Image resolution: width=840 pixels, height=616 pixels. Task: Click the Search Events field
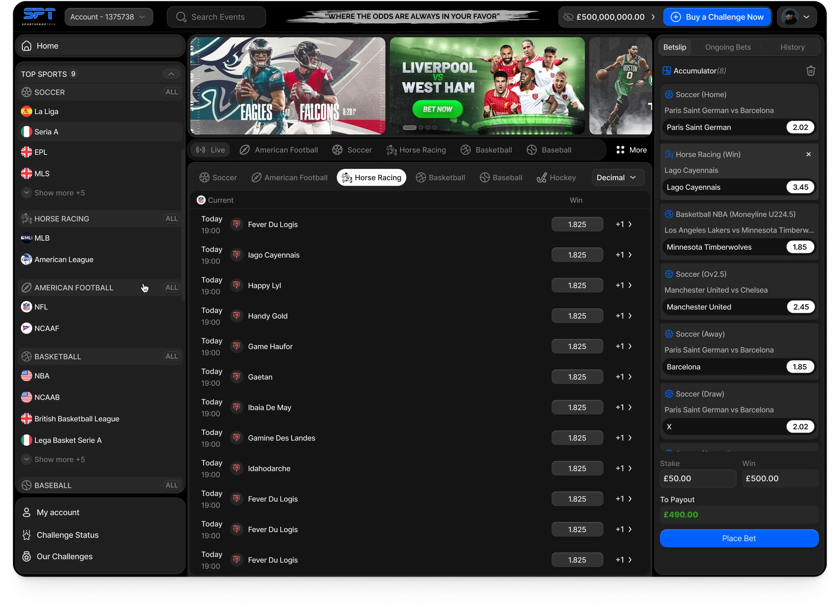click(216, 17)
